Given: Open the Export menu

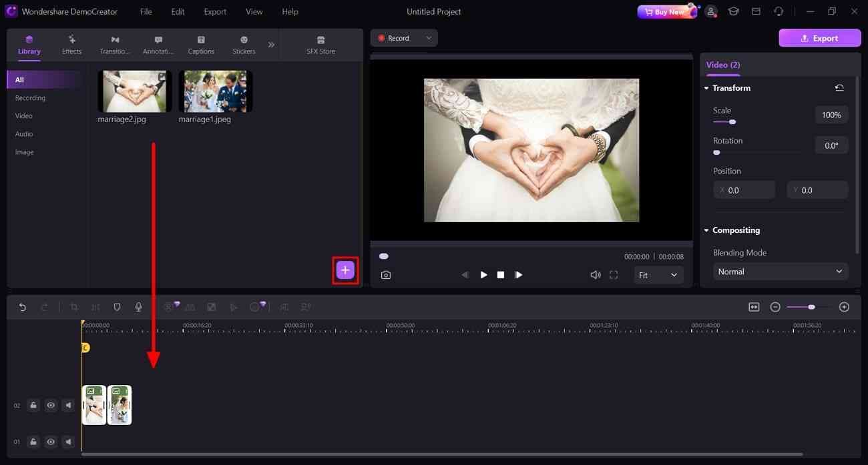Looking at the screenshot, I should 215,11.
